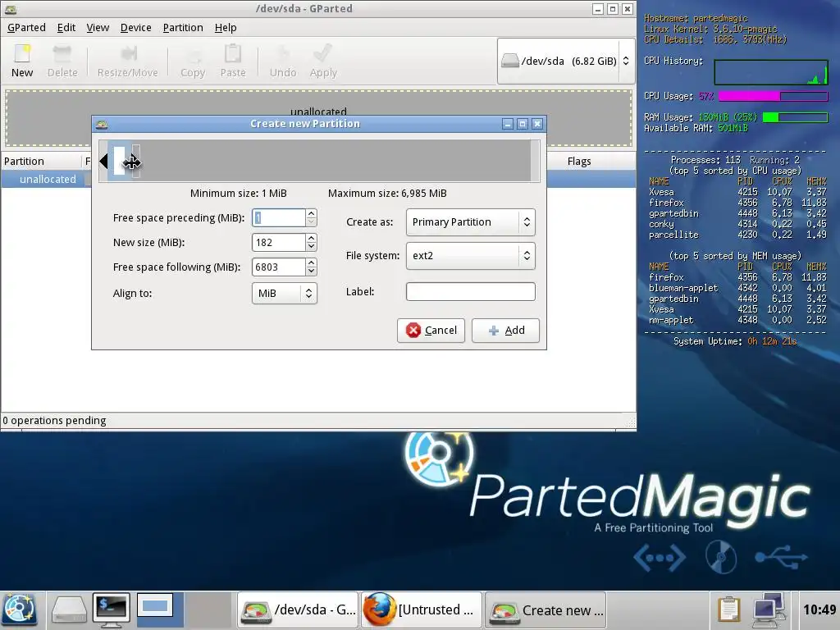
Task: Increase Free space preceding value
Action: [x=311, y=213]
